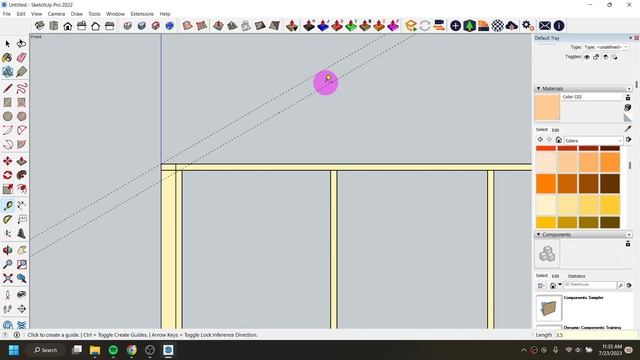Click the 3D Warehouse search button
The height and width of the screenshot is (360, 640).
pyautogui.click(x=620, y=285)
